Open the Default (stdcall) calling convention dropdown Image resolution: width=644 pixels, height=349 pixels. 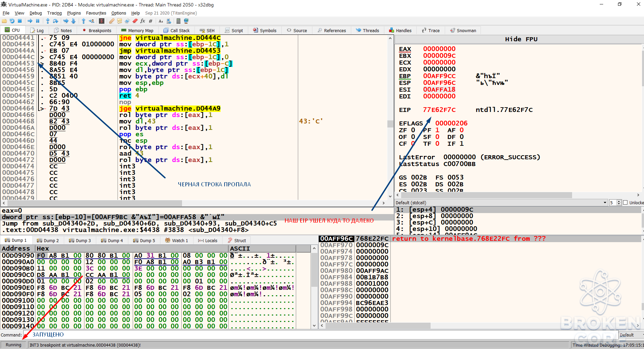pos(501,203)
